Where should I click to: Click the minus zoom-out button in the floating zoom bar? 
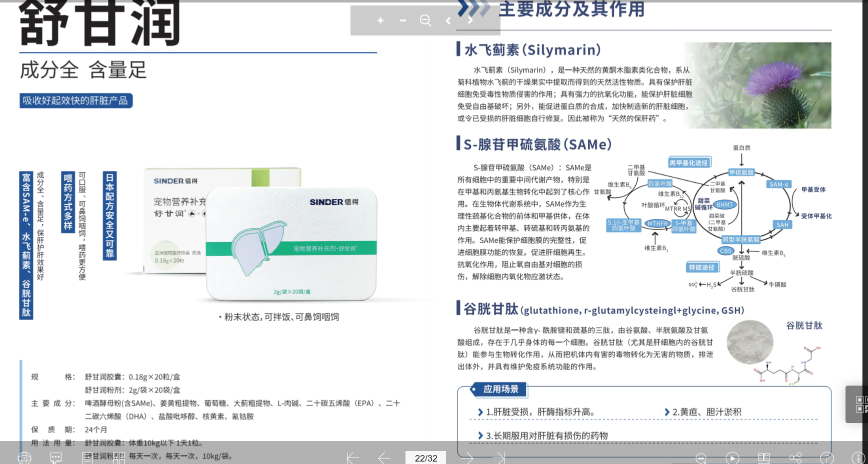403,20
